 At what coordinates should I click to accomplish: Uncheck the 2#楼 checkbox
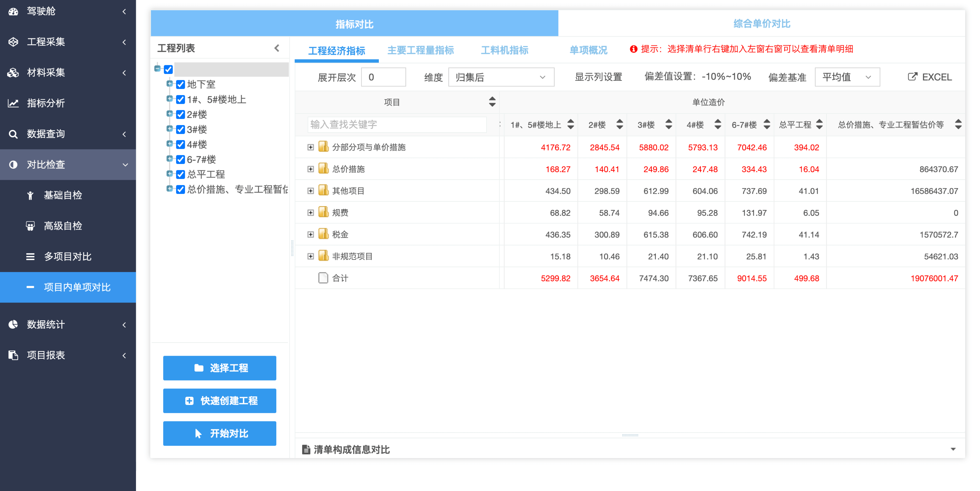181,115
